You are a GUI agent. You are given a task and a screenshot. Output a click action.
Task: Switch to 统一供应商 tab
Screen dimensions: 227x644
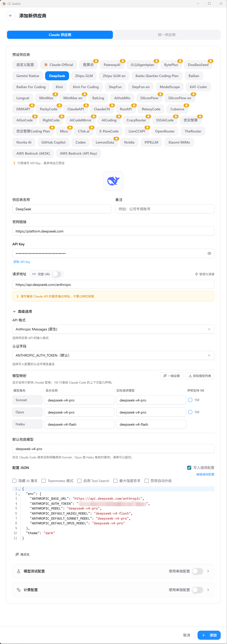(167, 35)
